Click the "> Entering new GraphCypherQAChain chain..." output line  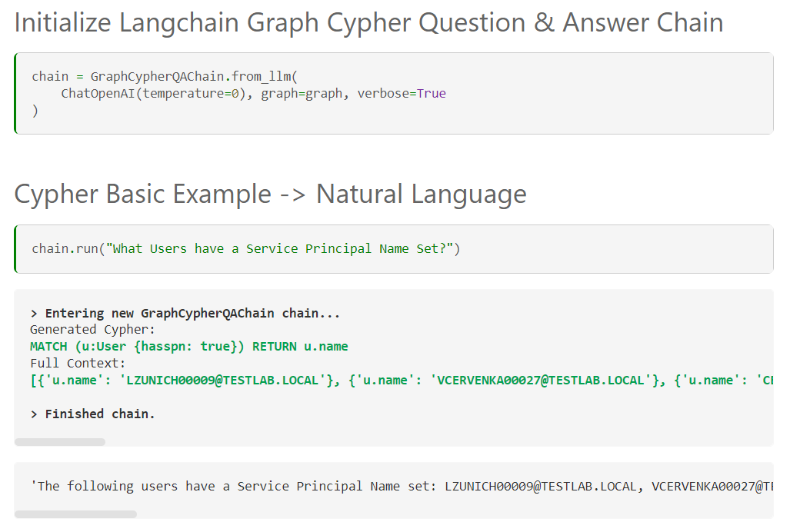click(185, 313)
